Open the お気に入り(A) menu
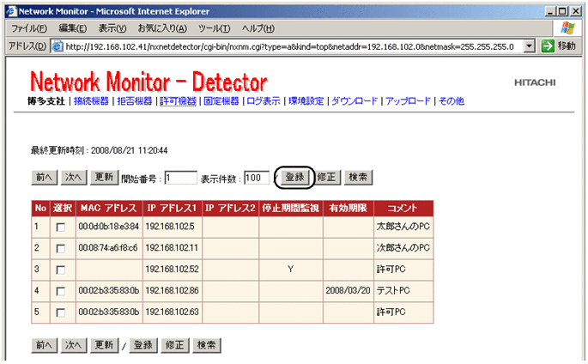 point(162,28)
